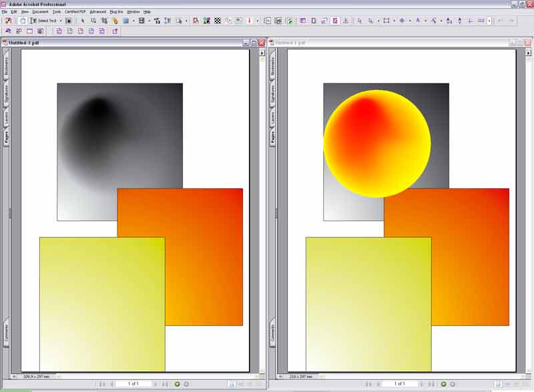Select the rectangle crop tool icon
The height and width of the screenshot is (392, 534).
click(386, 21)
